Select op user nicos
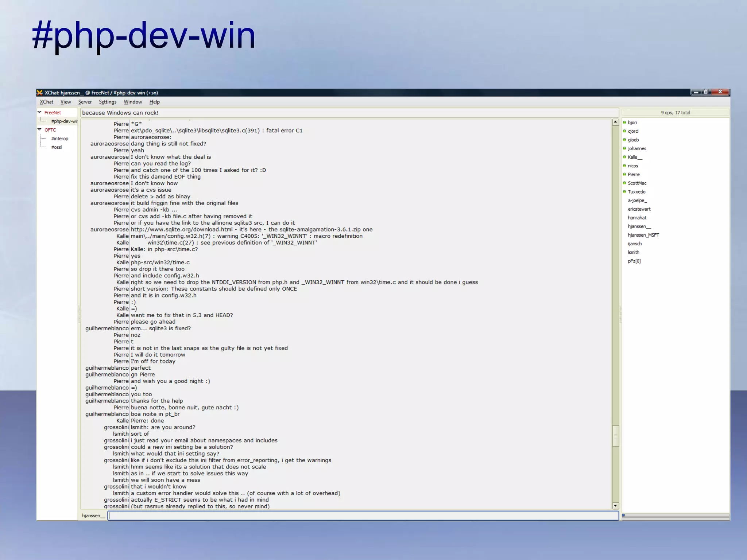 [632, 166]
